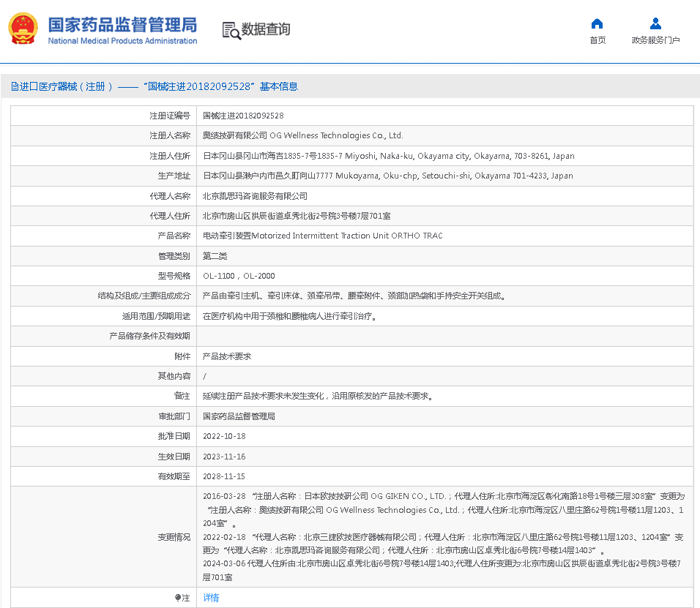The image size is (700, 608).
Task: Click the 数据查询 heading text
Action: pyautogui.click(x=266, y=29)
